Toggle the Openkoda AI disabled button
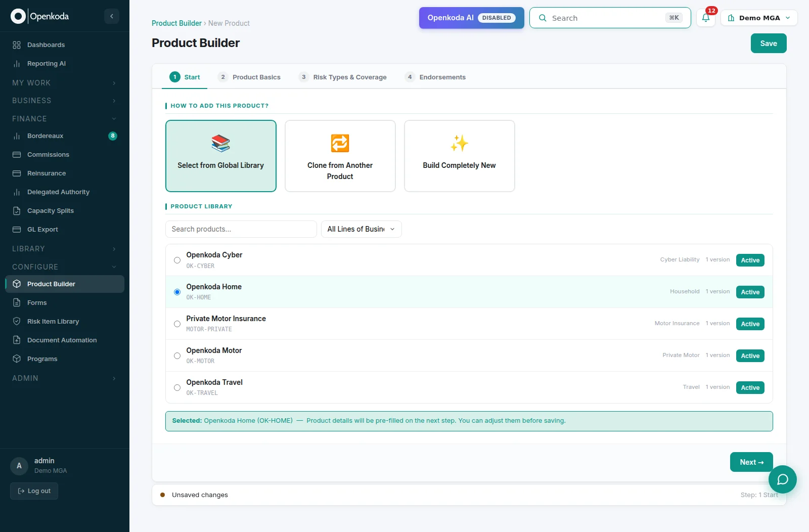This screenshot has width=809, height=532. [x=471, y=18]
